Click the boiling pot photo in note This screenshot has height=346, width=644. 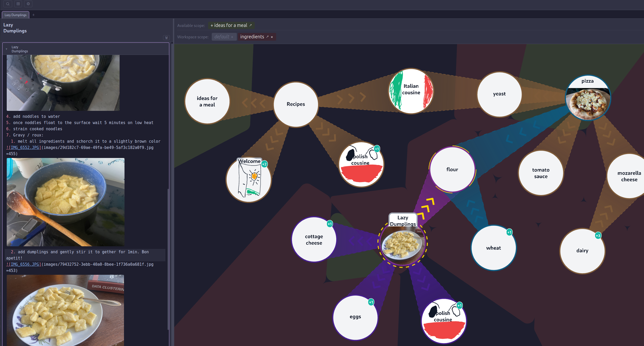(63, 83)
